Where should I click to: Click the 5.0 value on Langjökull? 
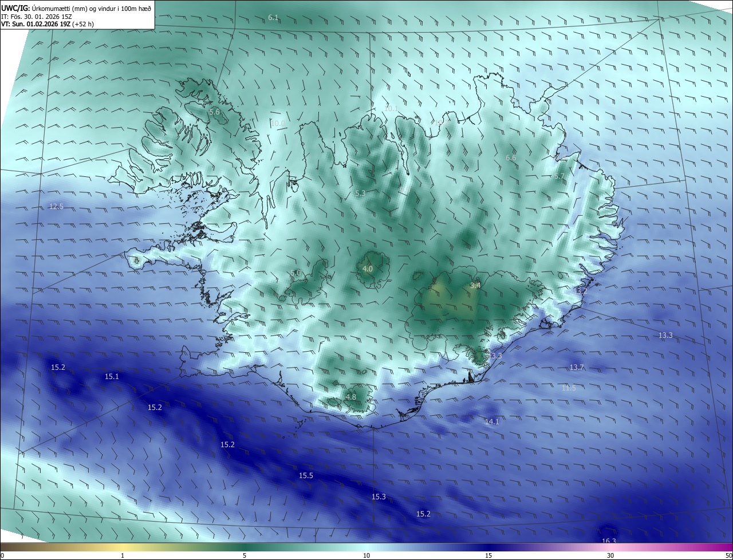click(295, 273)
